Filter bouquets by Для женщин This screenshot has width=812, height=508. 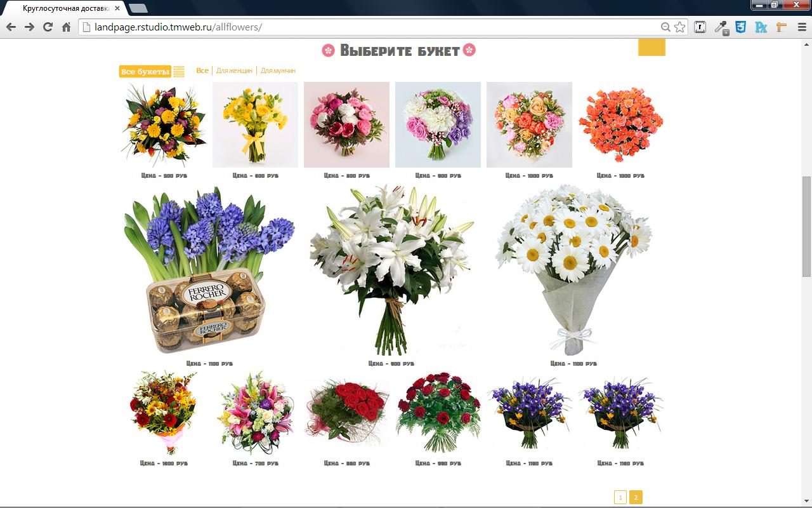point(234,70)
